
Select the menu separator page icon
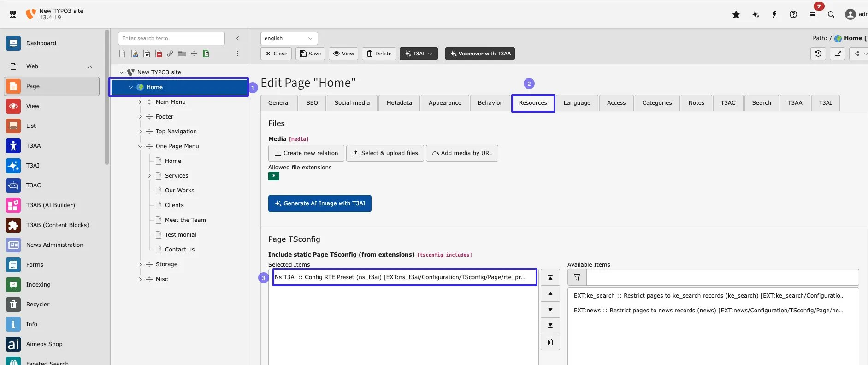194,54
